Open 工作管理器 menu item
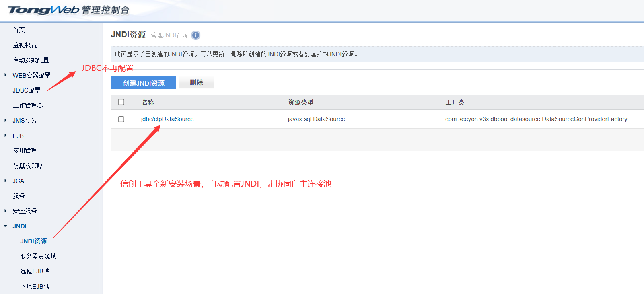 pos(28,105)
